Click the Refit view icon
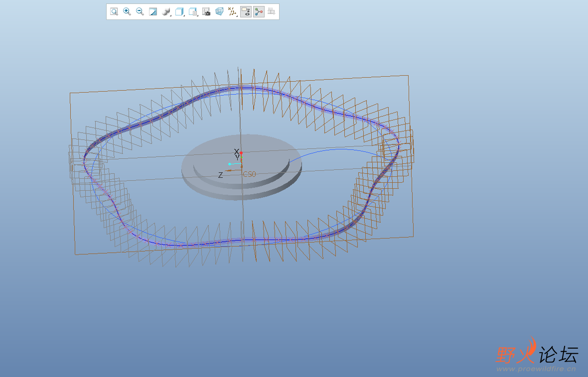This screenshot has height=377, width=588. pos(114,11)
